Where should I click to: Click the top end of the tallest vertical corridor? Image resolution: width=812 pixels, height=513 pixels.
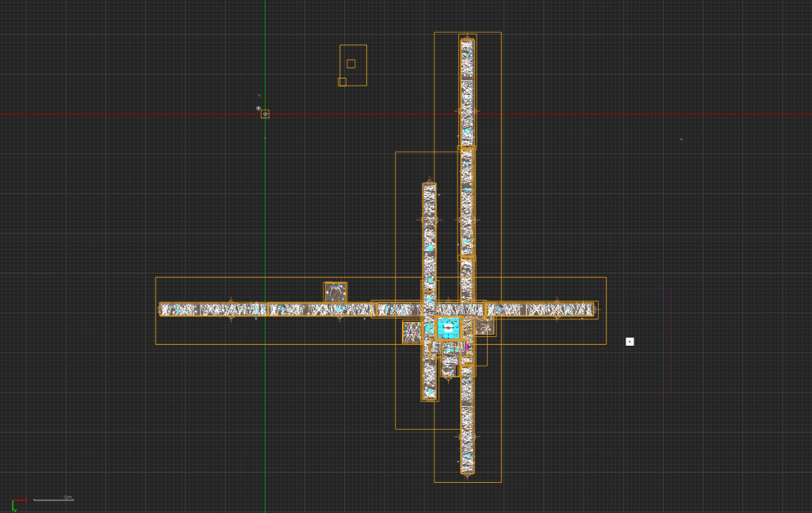(x=467, y=41)
